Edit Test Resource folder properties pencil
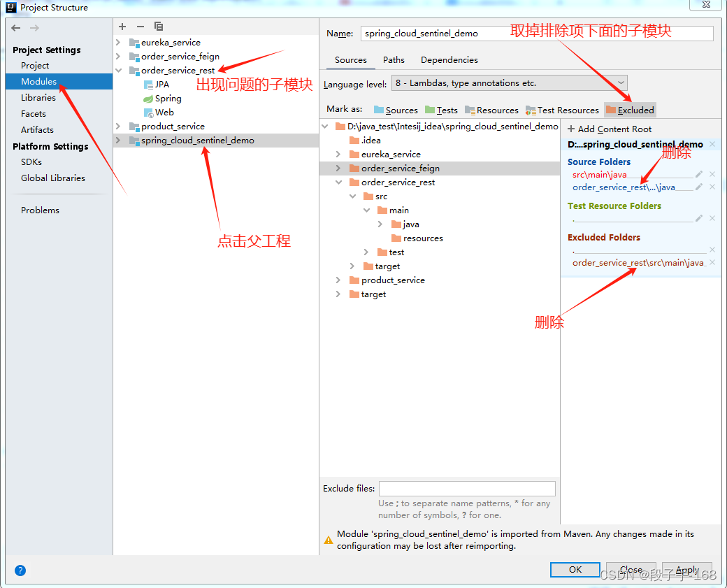Image resolution: width=727 pixels, height=588 pixels. coord(699,218)
